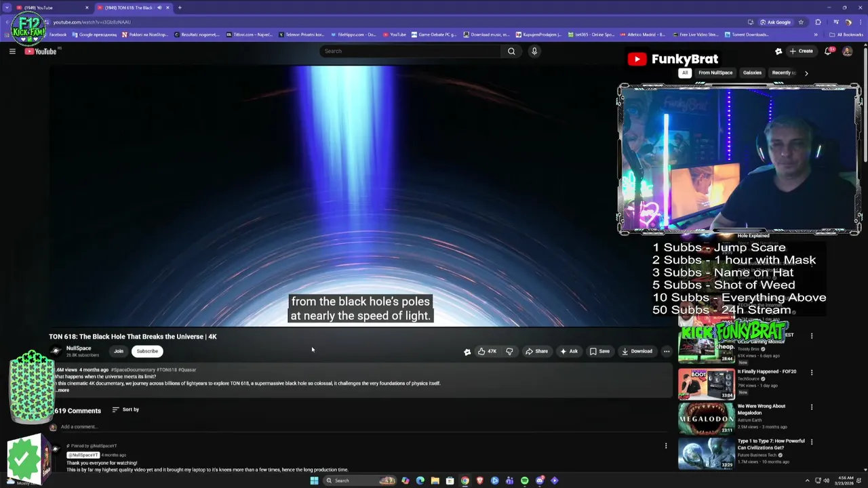This screenshot has height=488, width=868.
Task: Select the Recently uploaded chip
Action: [784, 73]
